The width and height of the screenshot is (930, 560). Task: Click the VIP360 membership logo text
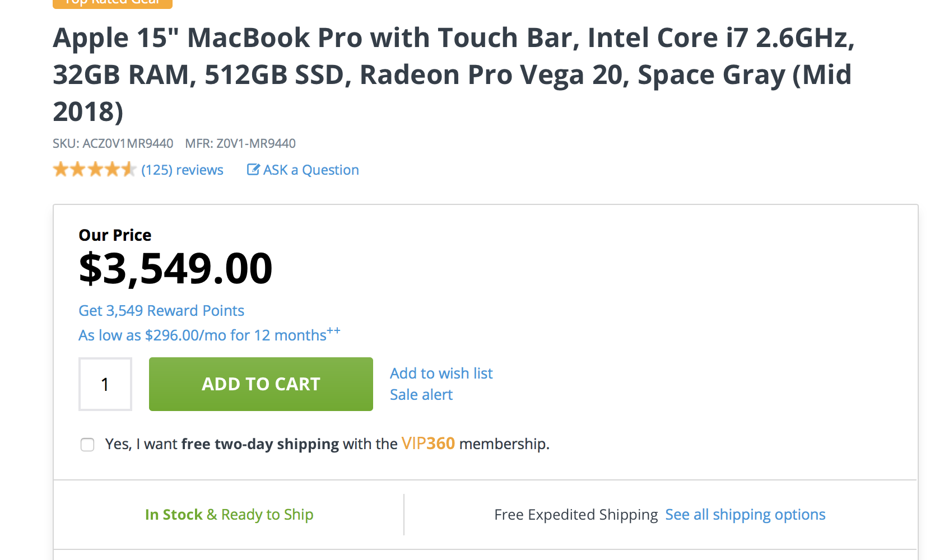point(428,444)
